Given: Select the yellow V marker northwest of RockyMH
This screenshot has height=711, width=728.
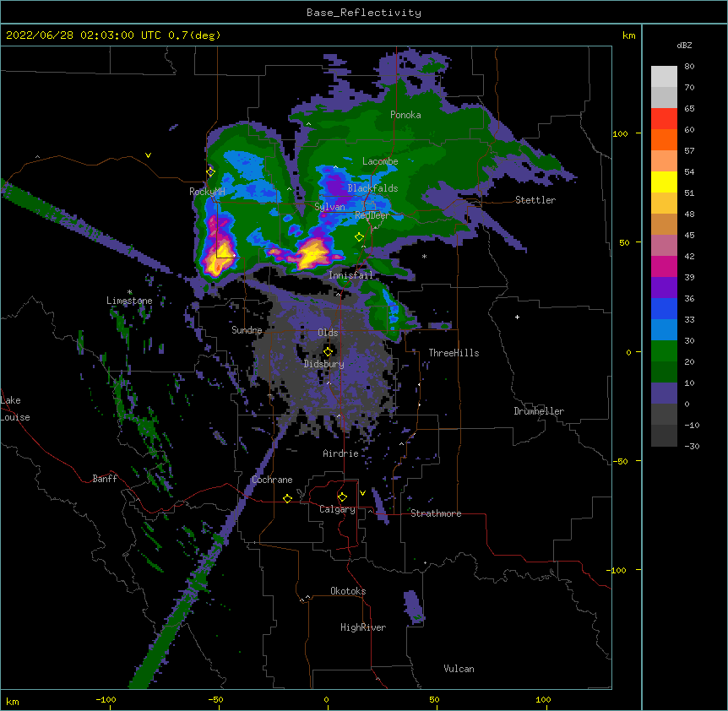Looking at the screenshot, I should 148,155.
